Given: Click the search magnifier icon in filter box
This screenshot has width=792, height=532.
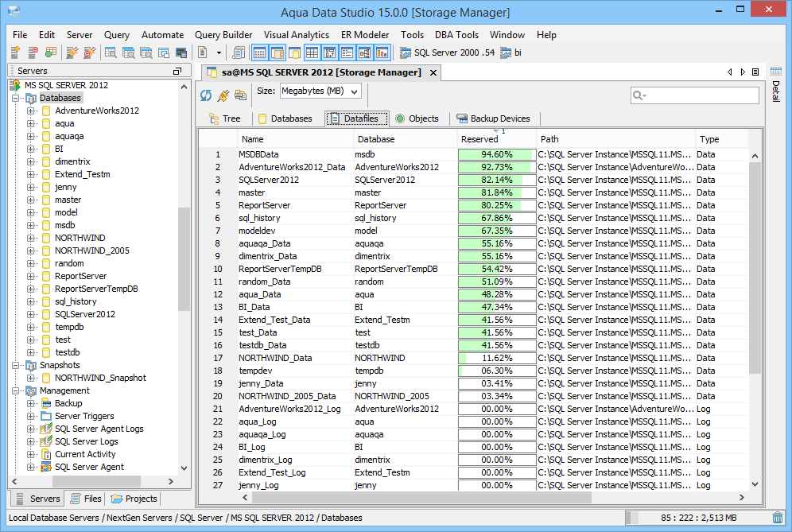Looking at the screenshot, I should coord(639,95).
